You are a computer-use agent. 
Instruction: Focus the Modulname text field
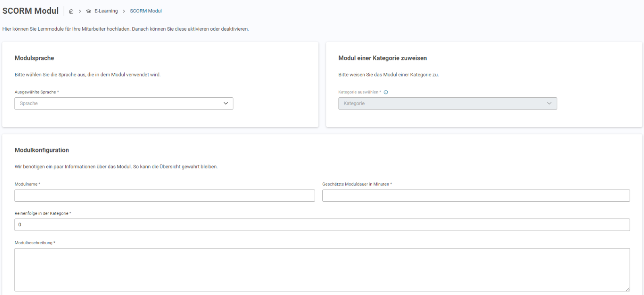click(165, 196)
